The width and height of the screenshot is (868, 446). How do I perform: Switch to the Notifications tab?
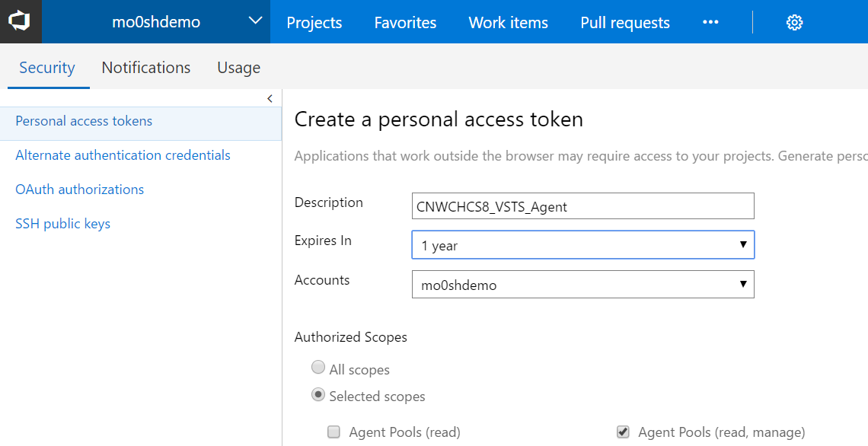pyautogui.click(x=145, y=68)
